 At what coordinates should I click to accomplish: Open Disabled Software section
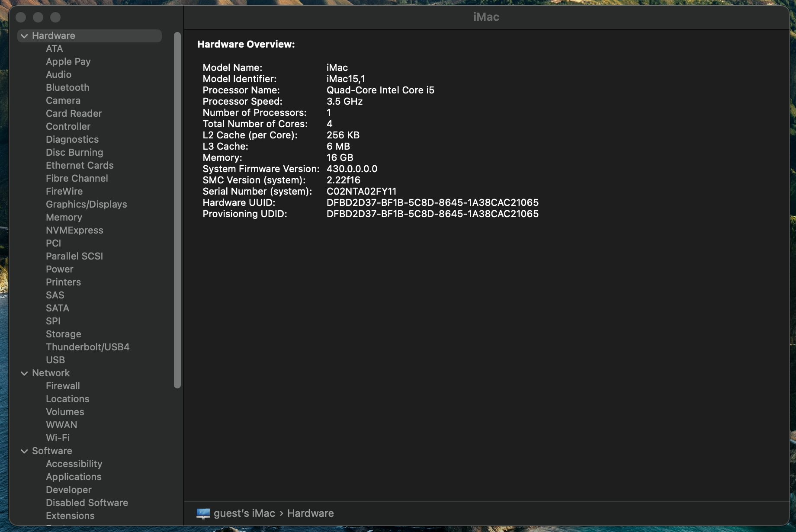tap(87, 503)
